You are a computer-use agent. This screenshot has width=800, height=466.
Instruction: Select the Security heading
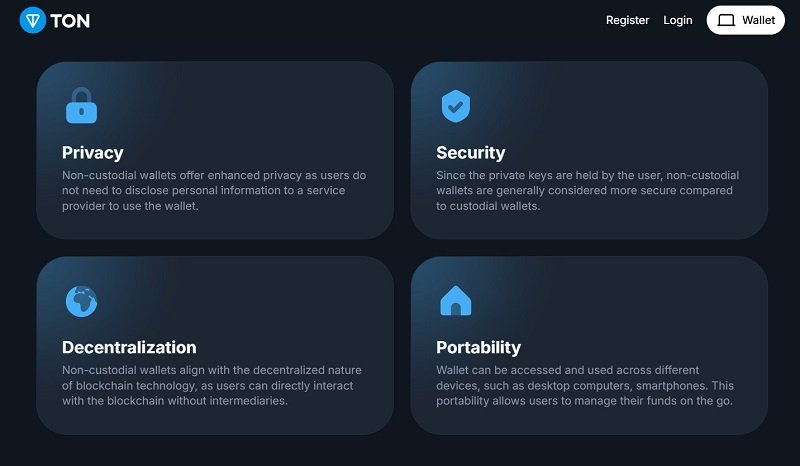(x=470, y=153)
